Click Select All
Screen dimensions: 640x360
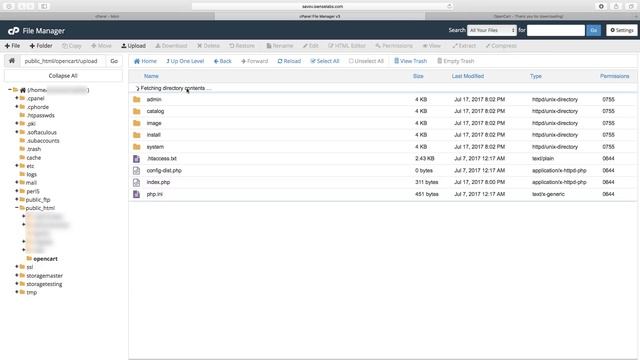pos(324,61)
